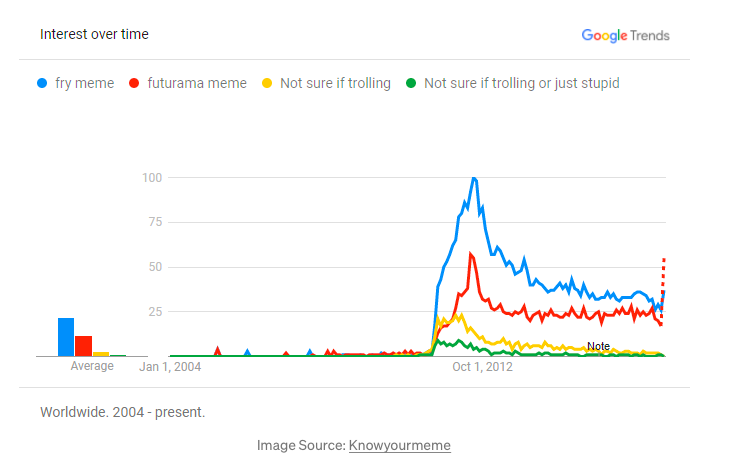Click the green legend dot for trolling or just stupid

click(410, 83)
